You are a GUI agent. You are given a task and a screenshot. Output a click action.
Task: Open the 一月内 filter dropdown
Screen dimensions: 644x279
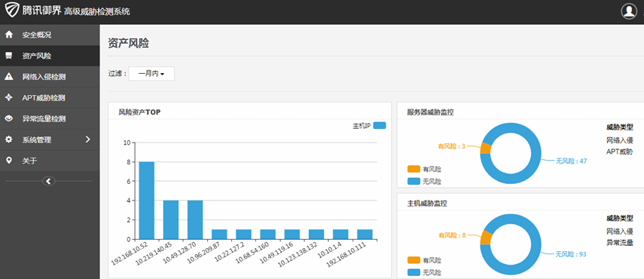point(151,74)
